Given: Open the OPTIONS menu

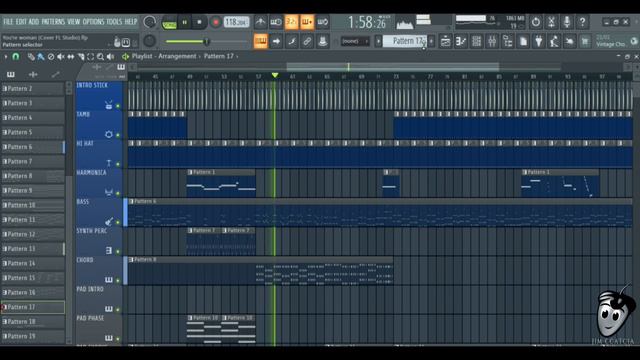Looking at the screenshot, I should pyautogui.click(x=93, y=22).
